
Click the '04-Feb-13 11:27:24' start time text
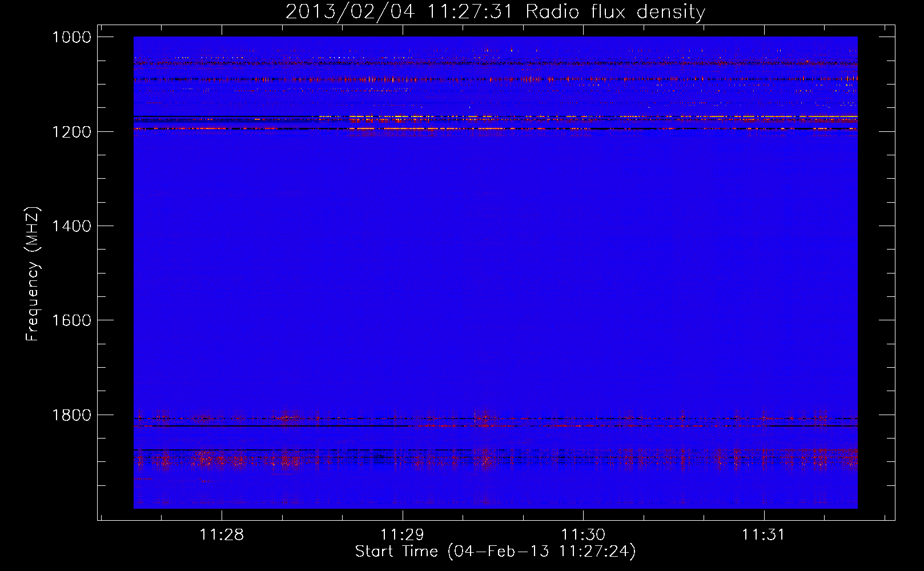coord(541,552)
